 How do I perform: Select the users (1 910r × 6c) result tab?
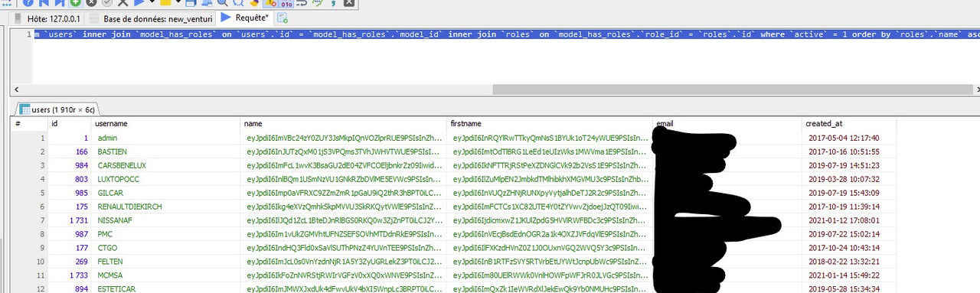pyautogui.click(x=57, y=109)
